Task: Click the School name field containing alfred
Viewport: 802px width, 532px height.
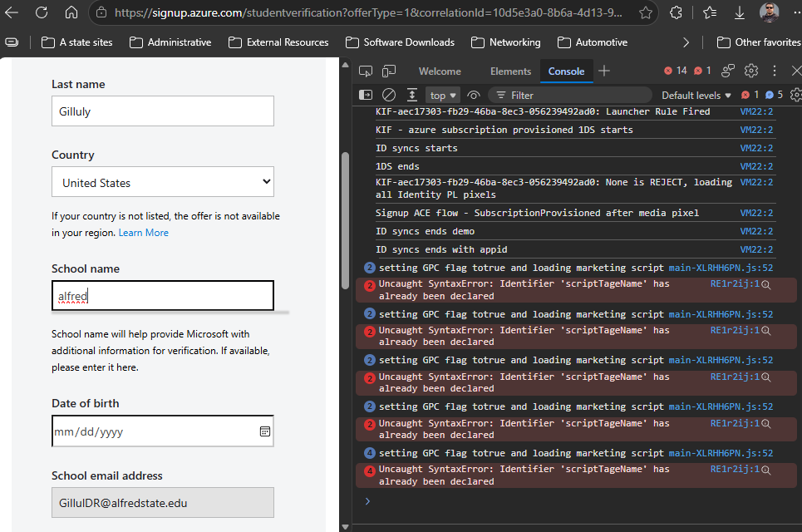Action: click(x=163, y=296)
